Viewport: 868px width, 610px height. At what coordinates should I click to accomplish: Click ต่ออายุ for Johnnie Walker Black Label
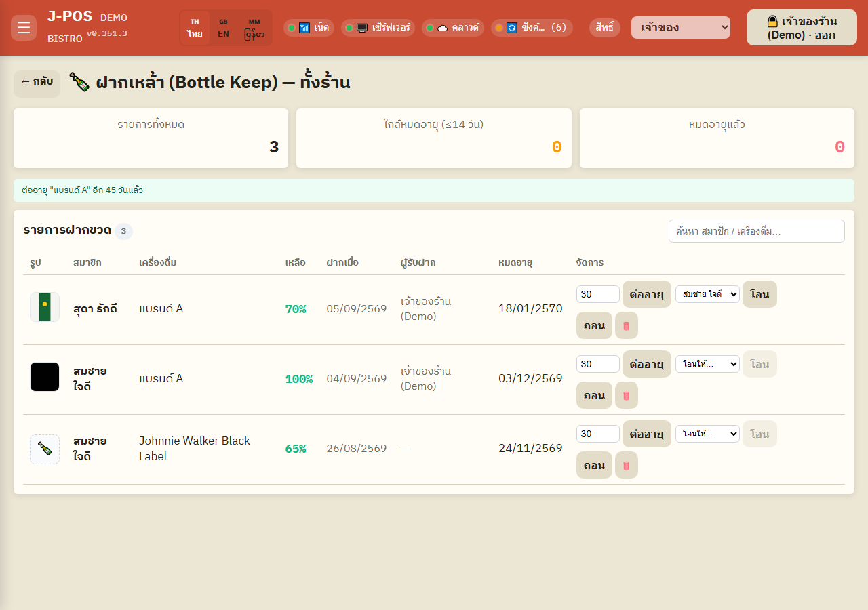click(x=647, y=434)
